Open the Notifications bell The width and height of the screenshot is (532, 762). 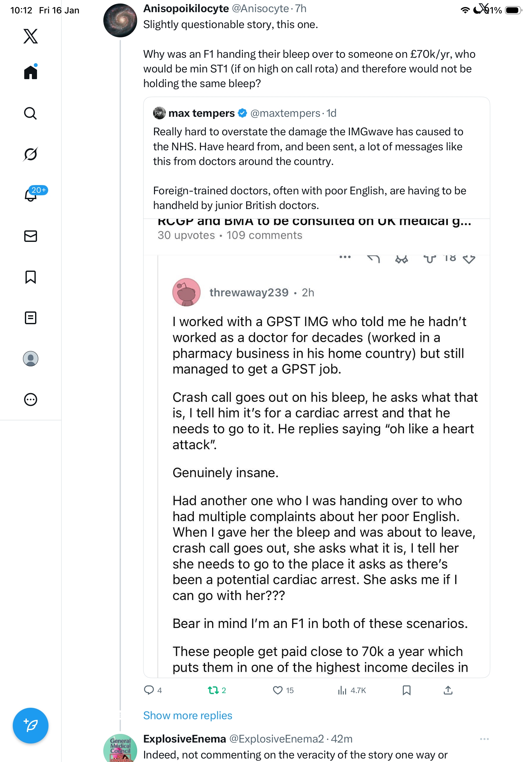click(31, 195)
